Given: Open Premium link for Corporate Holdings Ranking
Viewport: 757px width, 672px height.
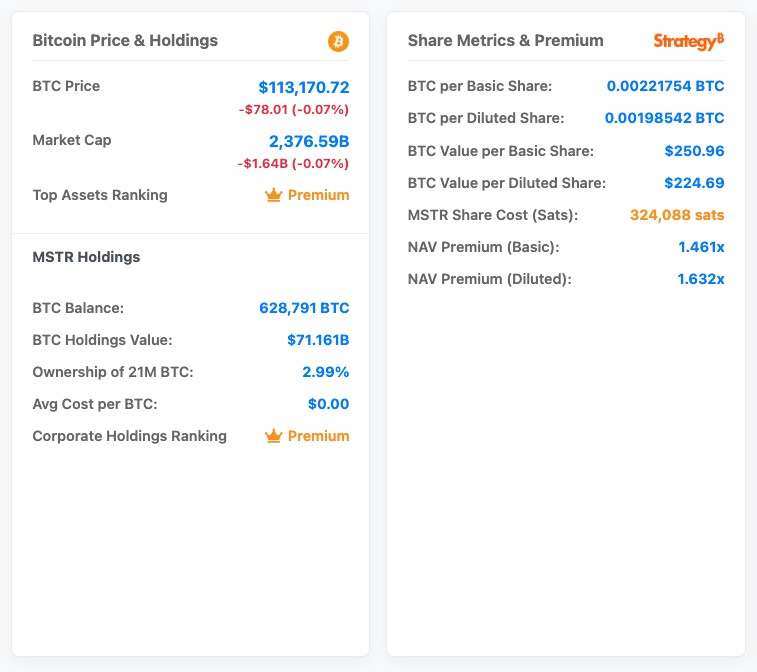Looking at the screenshot, I should (318, 436).
